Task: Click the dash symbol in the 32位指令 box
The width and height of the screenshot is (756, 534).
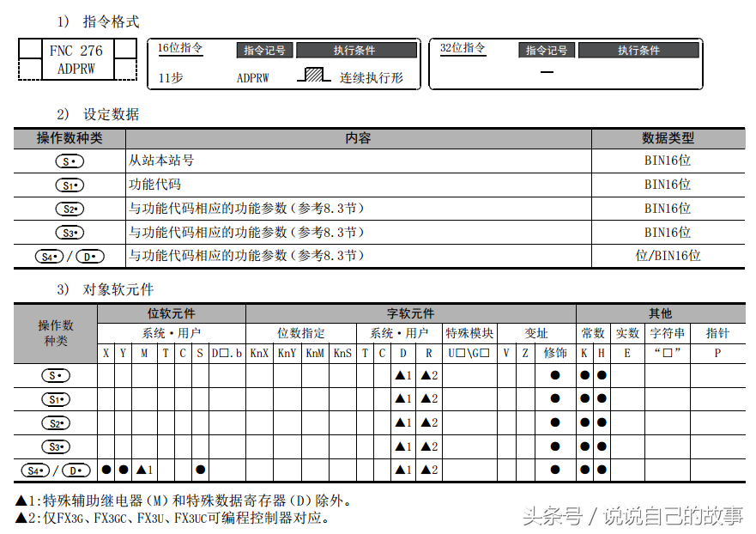Action: coord(547,72)
